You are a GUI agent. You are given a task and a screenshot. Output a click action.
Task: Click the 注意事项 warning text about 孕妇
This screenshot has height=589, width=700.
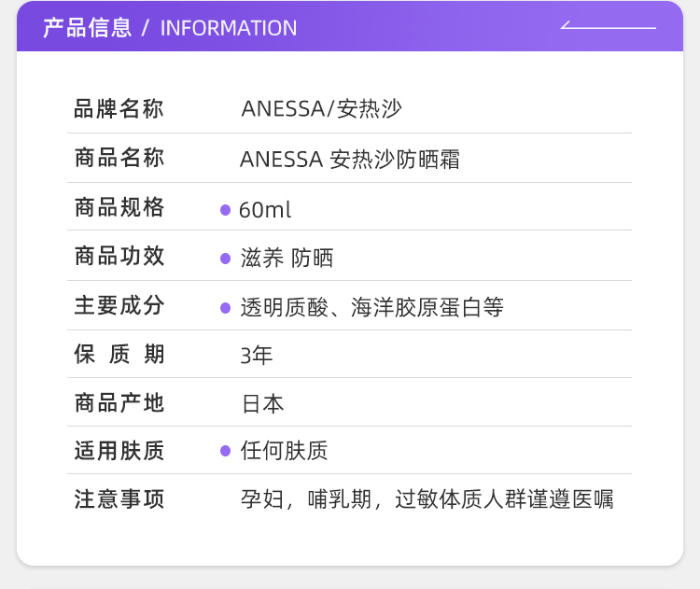click(x=427, y=499)
